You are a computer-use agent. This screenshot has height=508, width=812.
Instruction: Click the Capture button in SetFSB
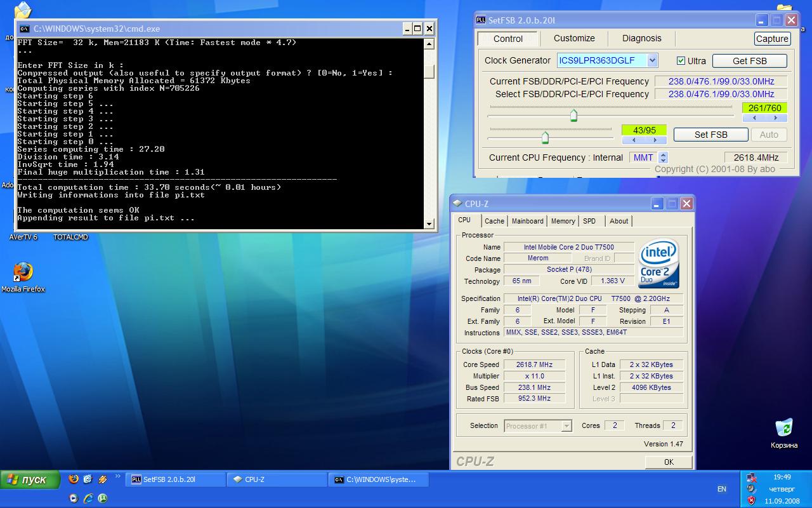point(772,39)
